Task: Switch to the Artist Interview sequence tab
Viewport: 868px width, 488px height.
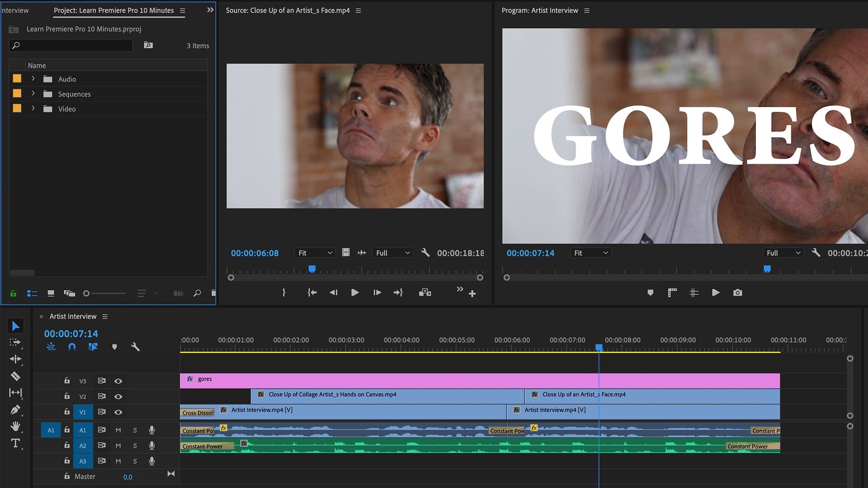Action: click(72, 316)
